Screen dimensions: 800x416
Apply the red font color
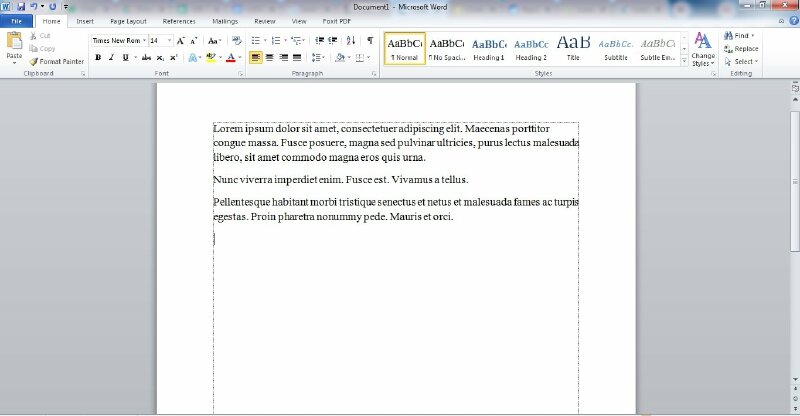pos(231,57)
